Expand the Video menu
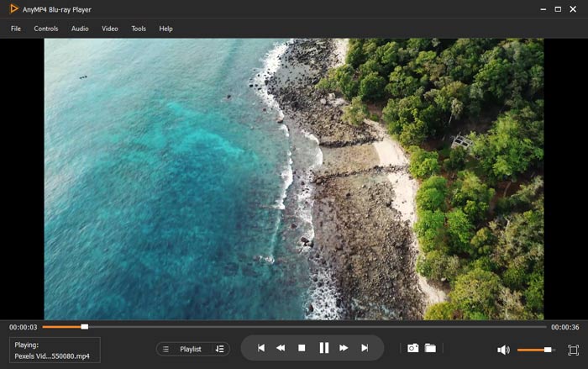 [x=110, y=29]
